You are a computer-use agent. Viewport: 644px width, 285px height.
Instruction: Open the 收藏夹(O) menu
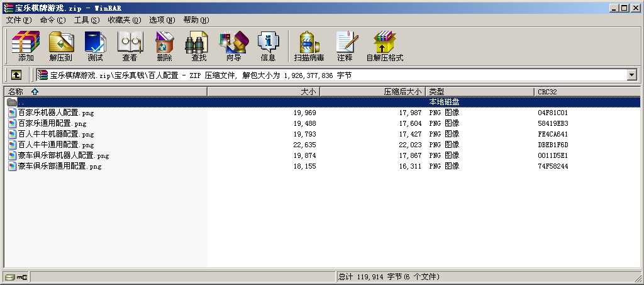point(125,20)
